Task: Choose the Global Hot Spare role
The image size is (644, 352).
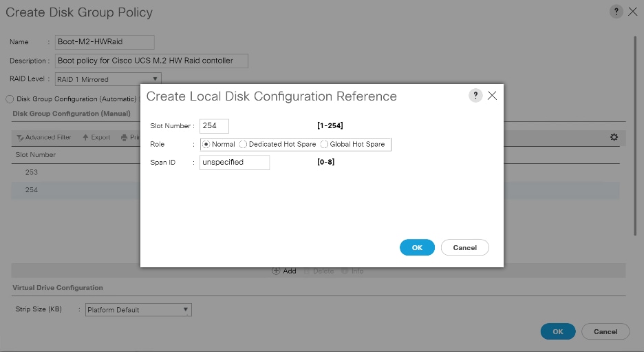Action: pos(324,145)
